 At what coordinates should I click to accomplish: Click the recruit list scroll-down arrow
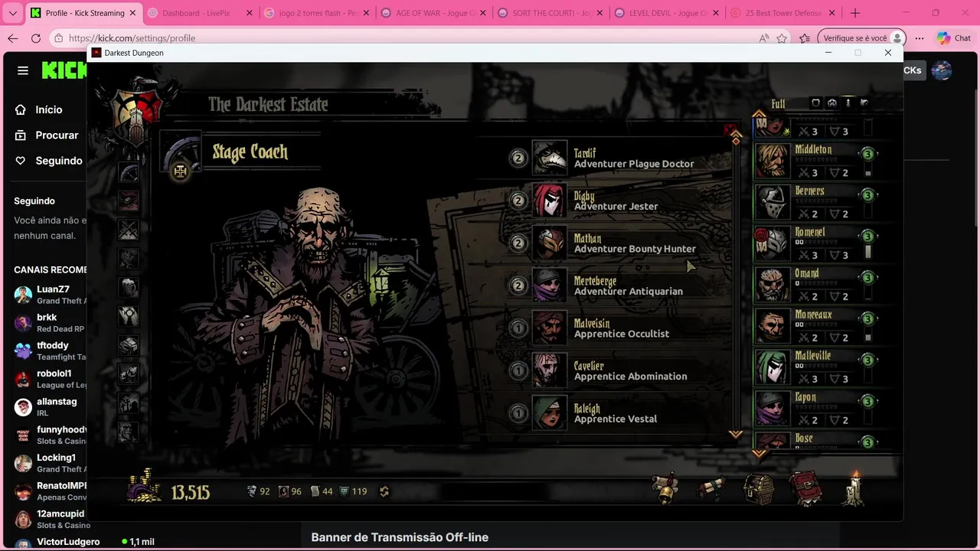[736, 434]
